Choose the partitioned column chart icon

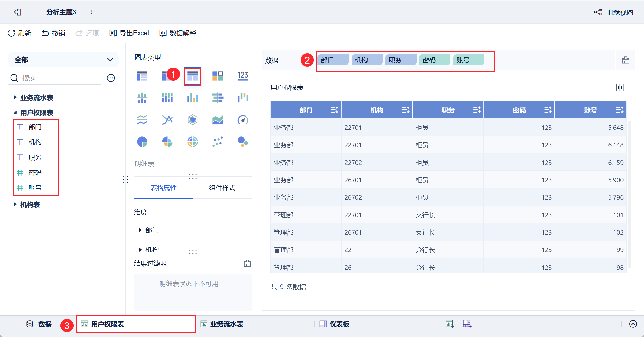(x=142, y=98)
